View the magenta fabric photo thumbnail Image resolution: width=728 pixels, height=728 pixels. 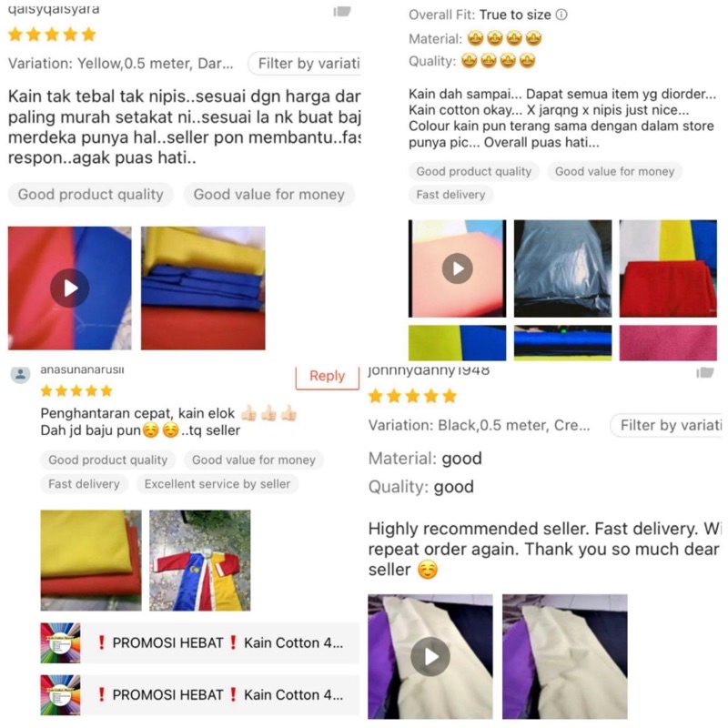[x=668, y=343]
